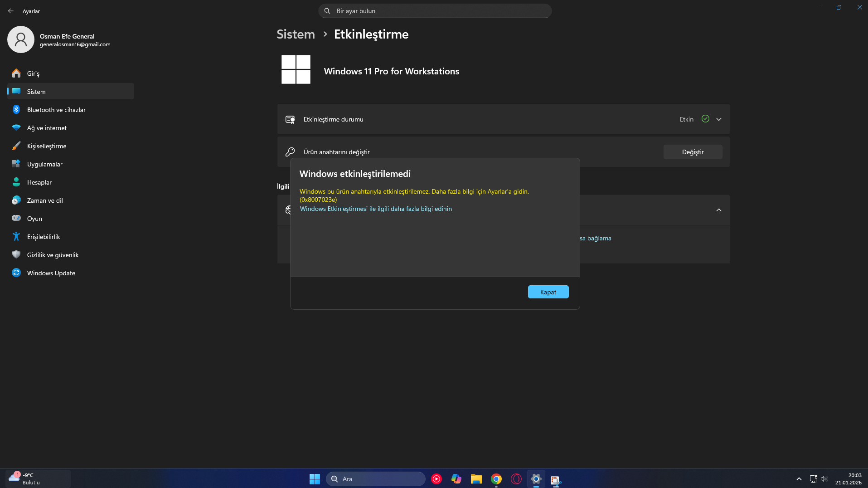Click the Kişiselleştirme paintbrush icon
The image size is (868, 488).
tap(16, 146)
